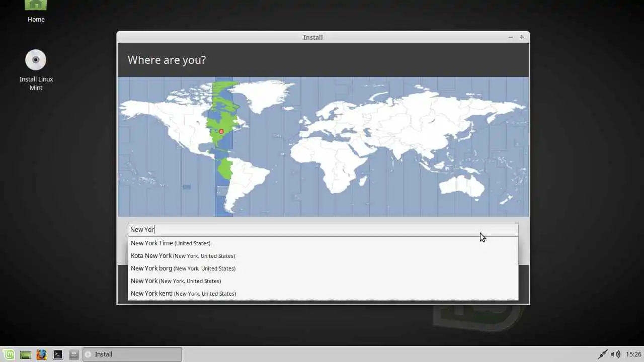Click the Install Linux Mint desktop icon
The width and height of the screenshot is (644, 362).
tap(36, 70)
